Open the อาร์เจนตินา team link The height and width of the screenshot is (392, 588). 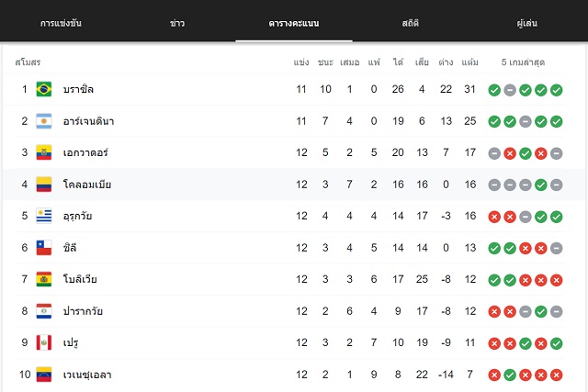click(88, 121)
